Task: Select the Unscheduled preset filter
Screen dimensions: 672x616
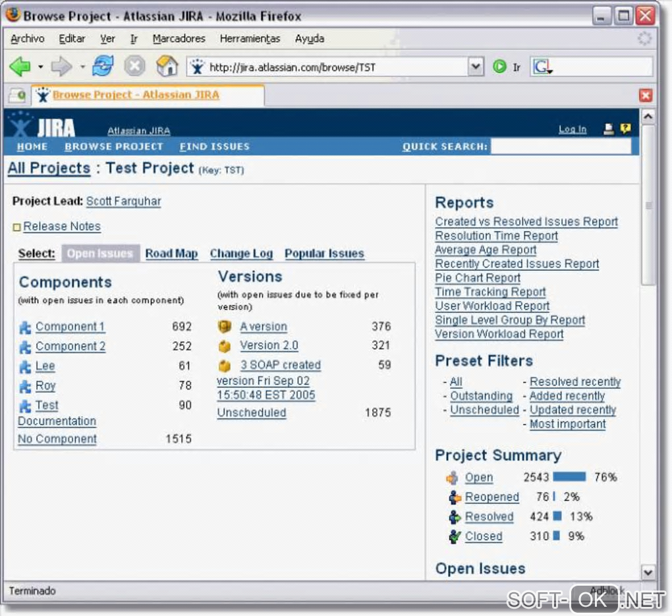Action: coord(484,410)
